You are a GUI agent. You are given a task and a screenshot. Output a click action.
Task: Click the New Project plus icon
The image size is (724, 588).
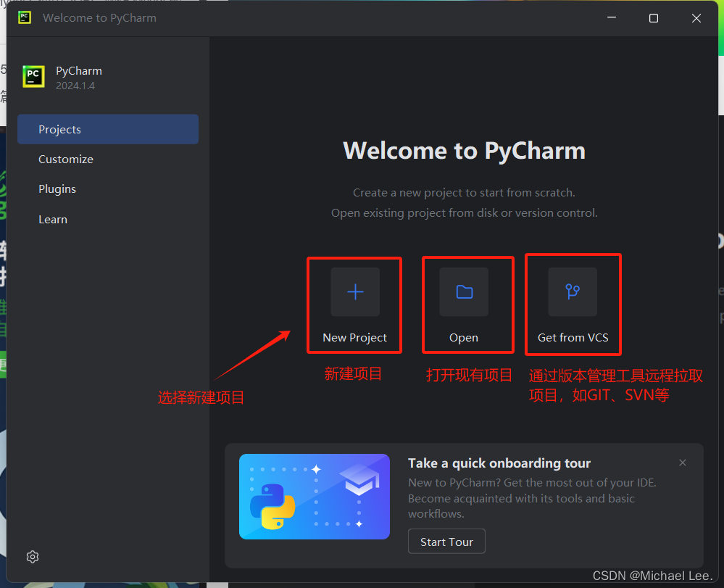pos(355,292)
